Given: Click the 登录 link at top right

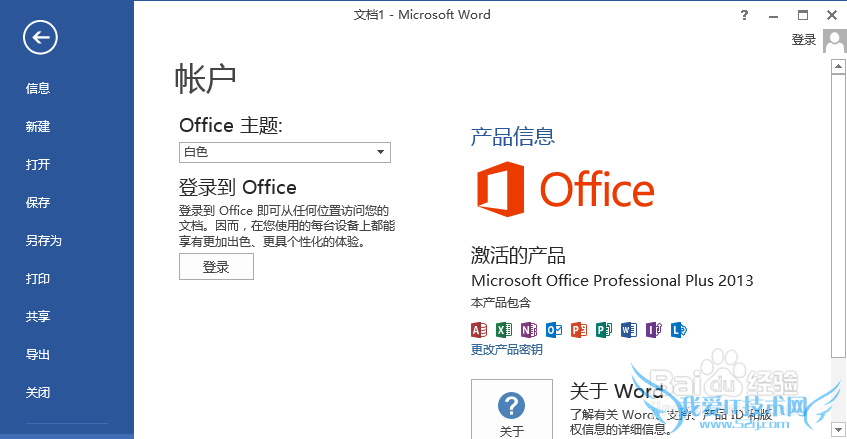Looking at the screenshot, I should coord(803,39).
